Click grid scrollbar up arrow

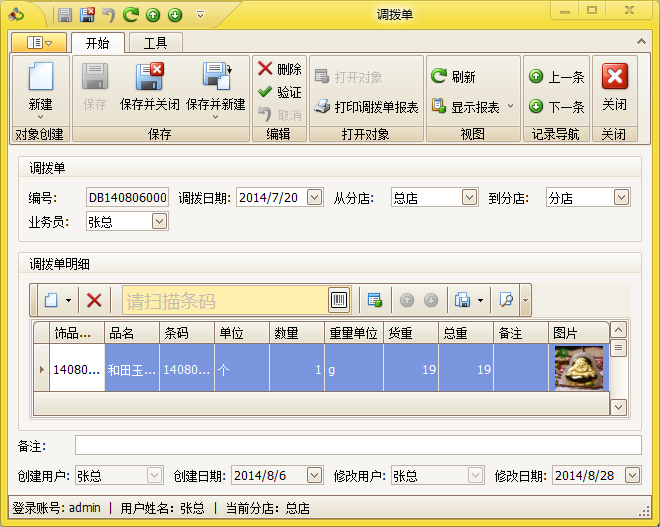click(x=618, y=330)
